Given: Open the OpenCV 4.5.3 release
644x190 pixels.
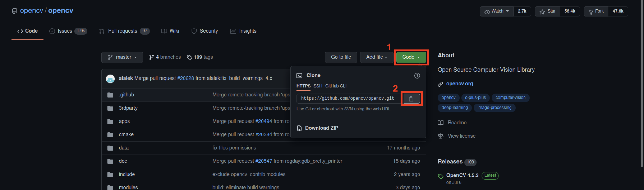Looking at the screenshot, I should click(x=462, y=175).
